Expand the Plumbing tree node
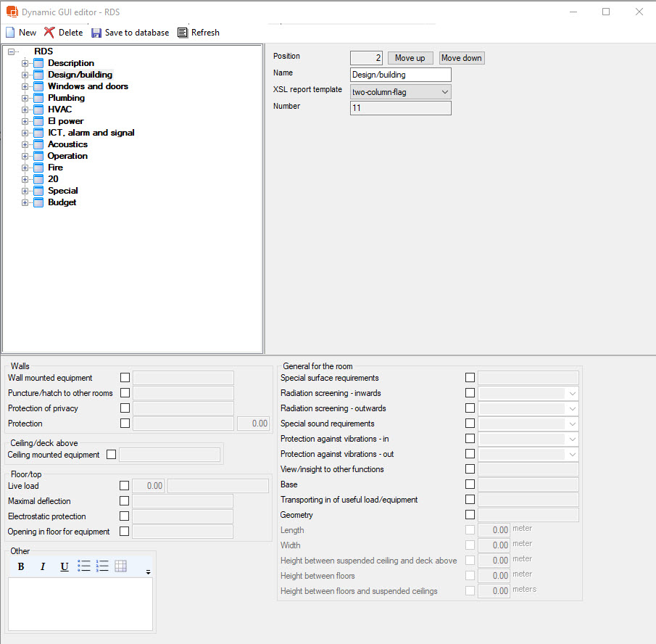The image size is (656, 644). click(25, 98)
